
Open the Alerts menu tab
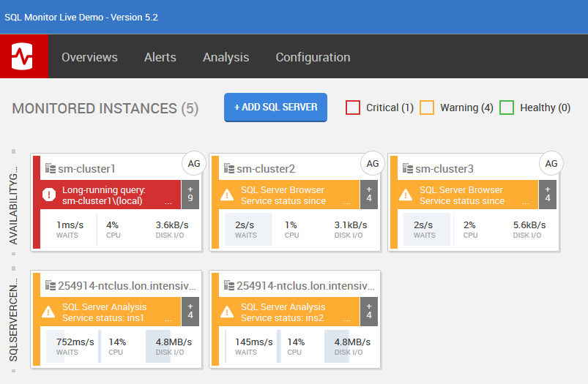point(160,57)
